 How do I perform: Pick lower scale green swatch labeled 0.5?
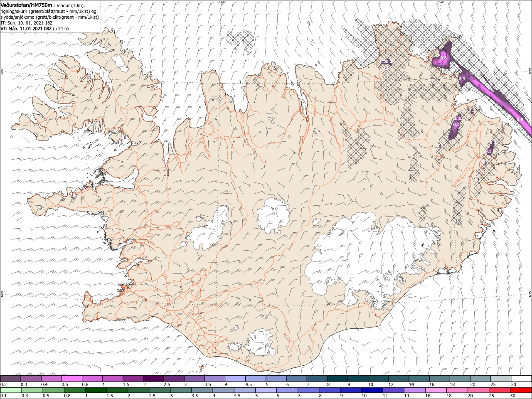click(x=53, y=390)
